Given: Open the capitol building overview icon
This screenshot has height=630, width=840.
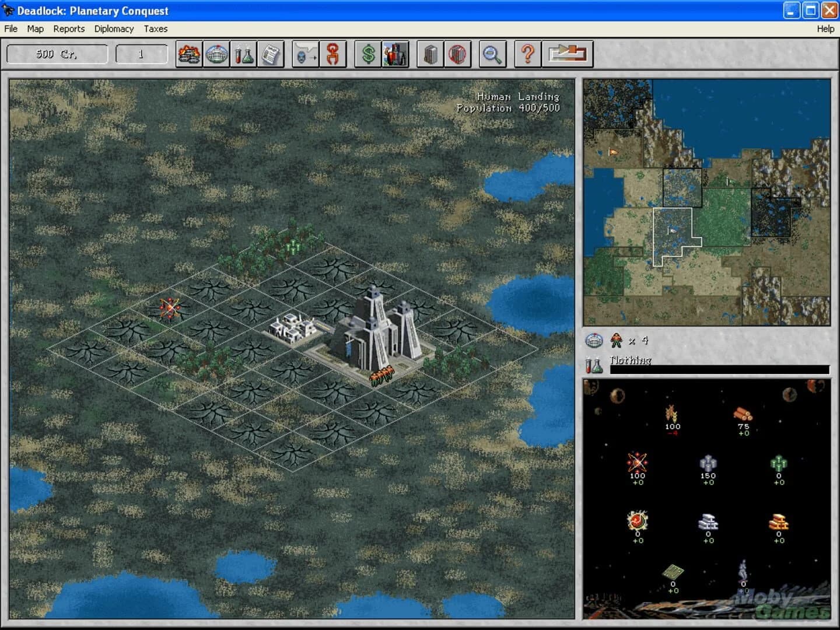Looking at the screenshot, I should (x=216, y=54).
